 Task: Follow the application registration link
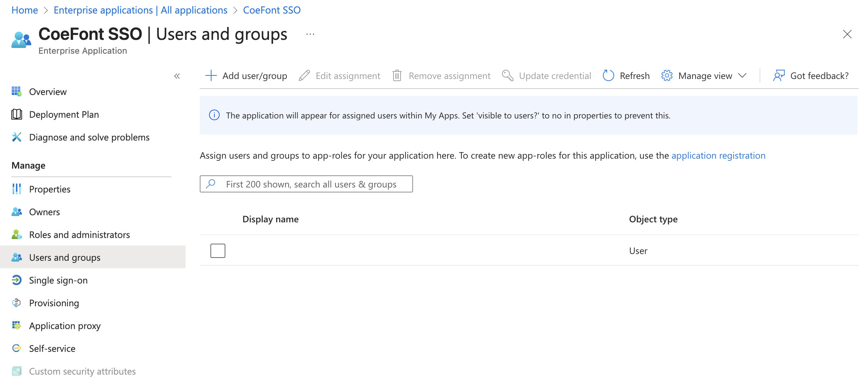coord(718,155)
